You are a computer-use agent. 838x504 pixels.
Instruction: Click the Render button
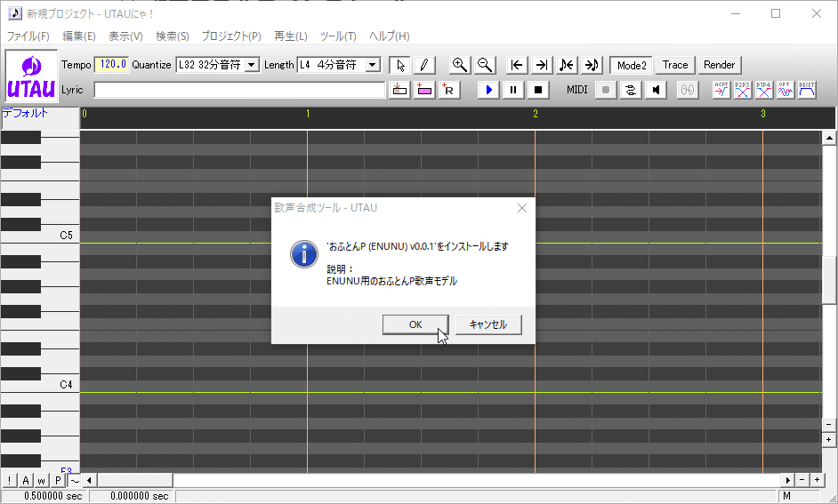(719, 65)
